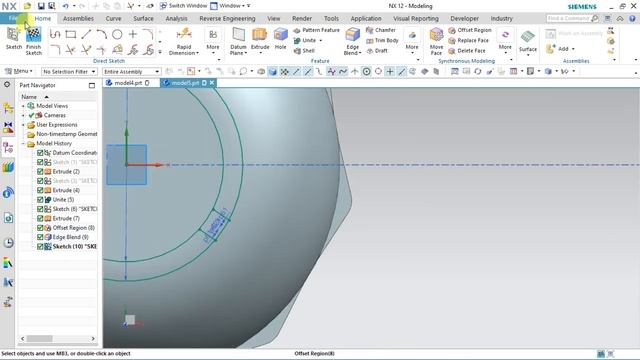Toggle checkbox for Extrude (7)
This screenshot has height=360, width=640.
pyautogui.click(x=40, y=218)
